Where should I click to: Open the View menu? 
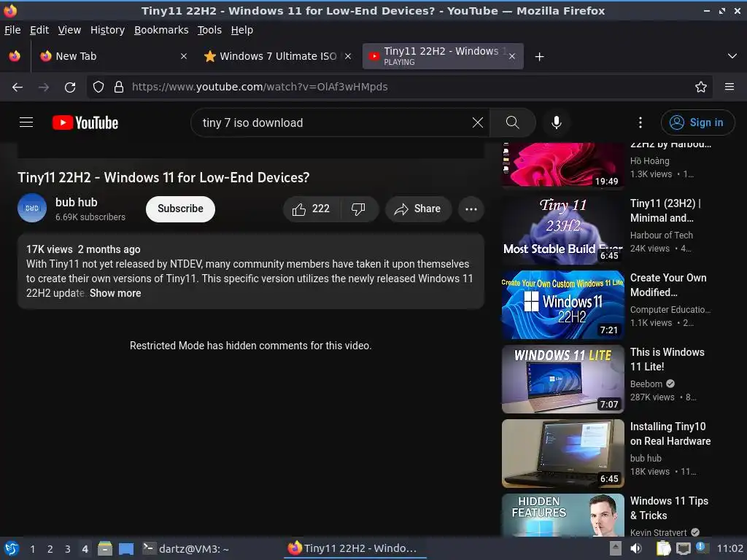[x=69, y=30]
